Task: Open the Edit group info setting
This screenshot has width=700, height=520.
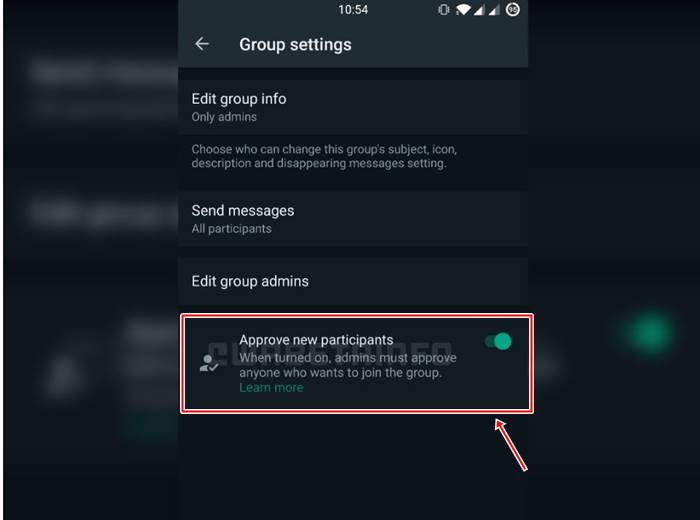Action: point(353,108)
